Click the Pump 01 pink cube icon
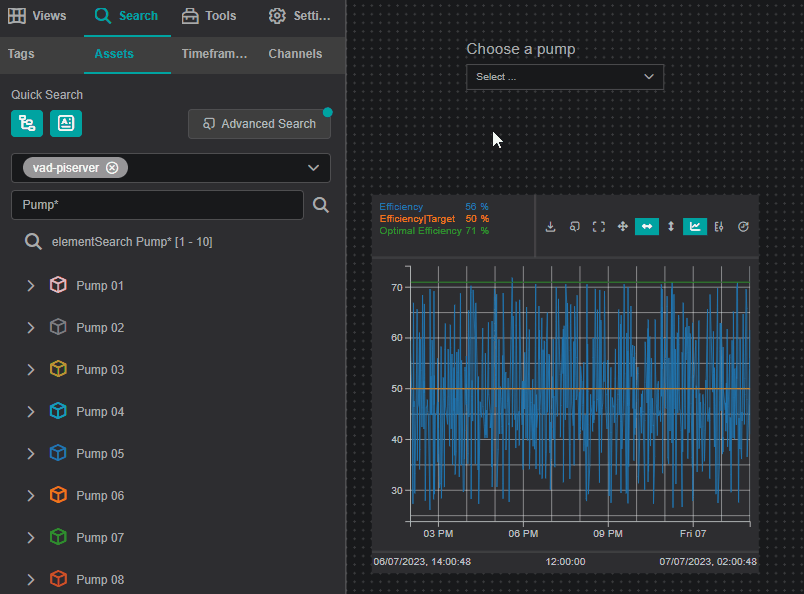The width and height of the screenshot is (804, 594). pyautogui.click(x=58, y=285)
